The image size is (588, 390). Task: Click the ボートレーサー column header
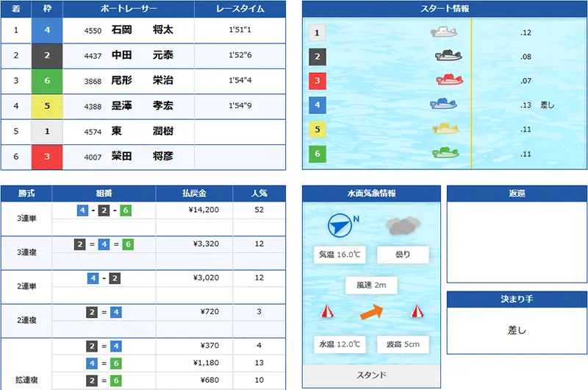(x=129, y=9)
